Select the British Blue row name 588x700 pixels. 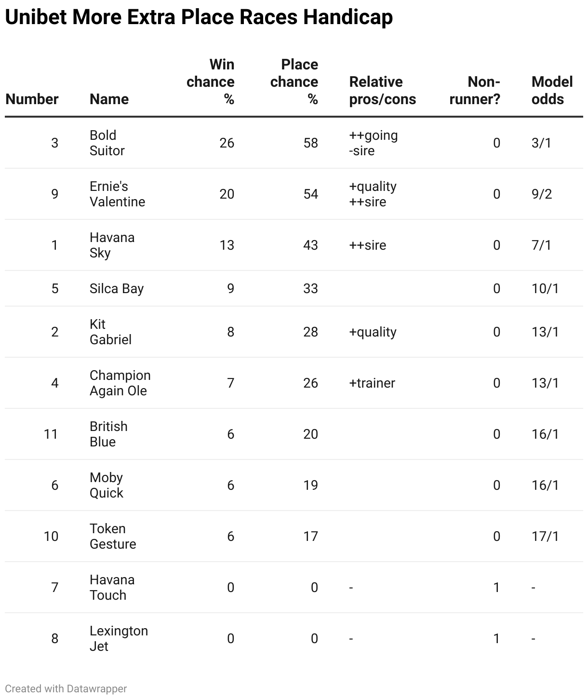[108, 434]
